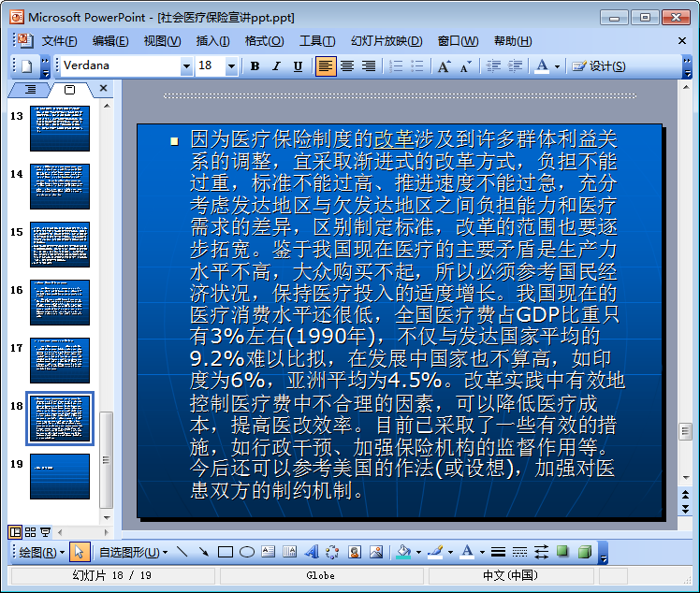Switch to the Slides thumbnail tab

70,90
